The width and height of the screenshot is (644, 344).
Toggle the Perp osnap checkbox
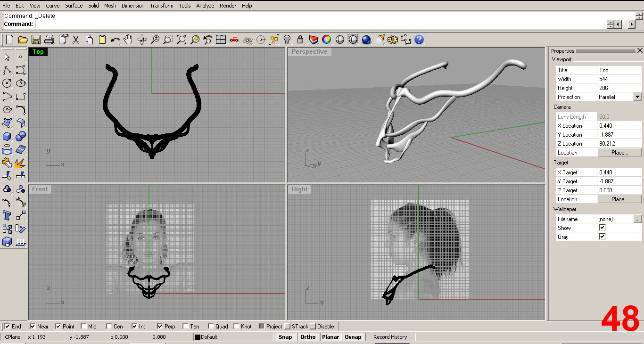[x=160, y=326]
